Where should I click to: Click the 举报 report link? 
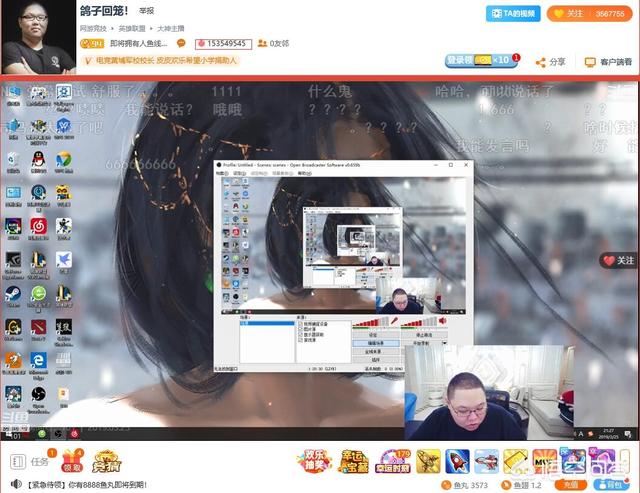pos(146,11)
